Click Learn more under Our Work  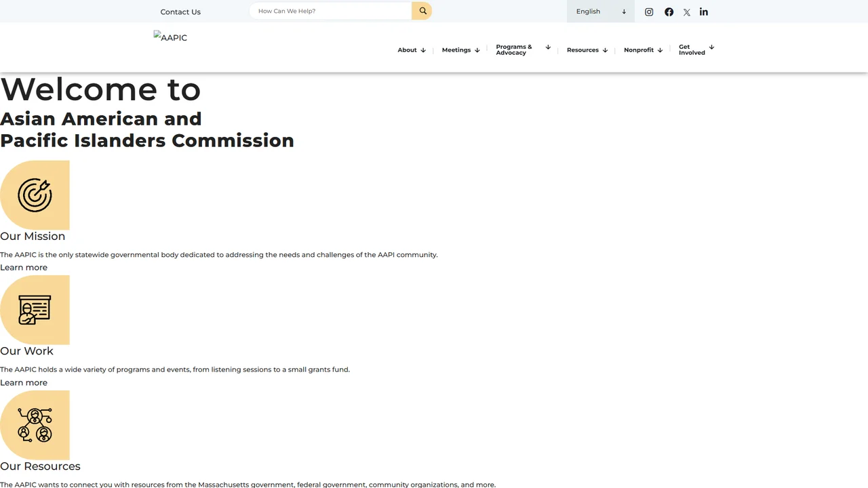[x=24, y=383]
